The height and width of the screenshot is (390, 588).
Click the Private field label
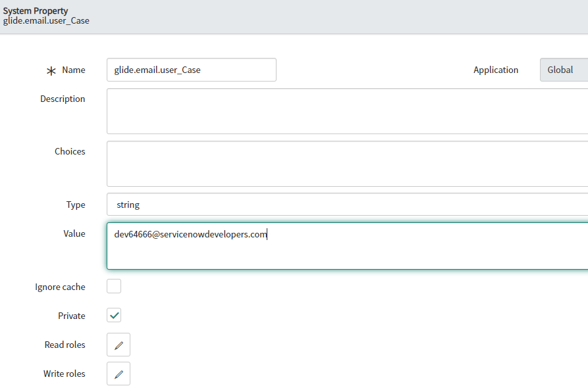(71, 316)
